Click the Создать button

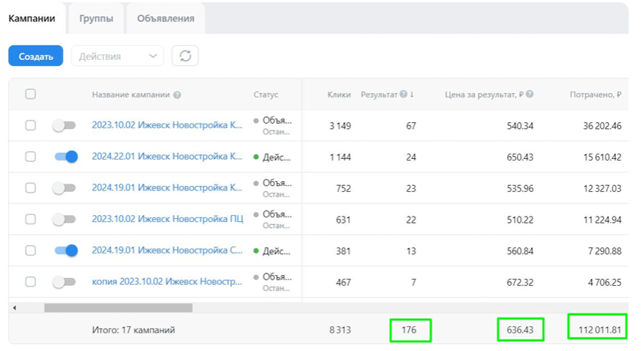point(35,56)
